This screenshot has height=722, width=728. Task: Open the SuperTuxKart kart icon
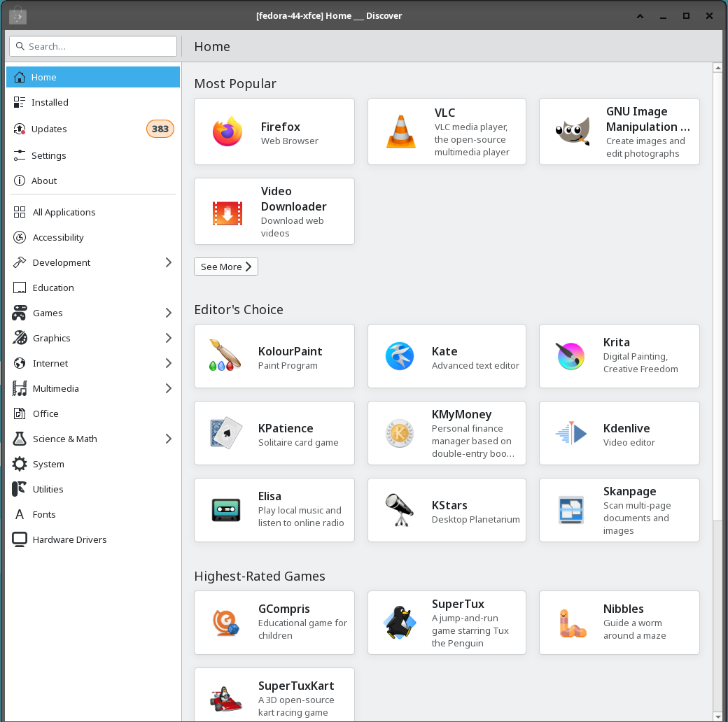pyautogui.click(x=226, y=700)
